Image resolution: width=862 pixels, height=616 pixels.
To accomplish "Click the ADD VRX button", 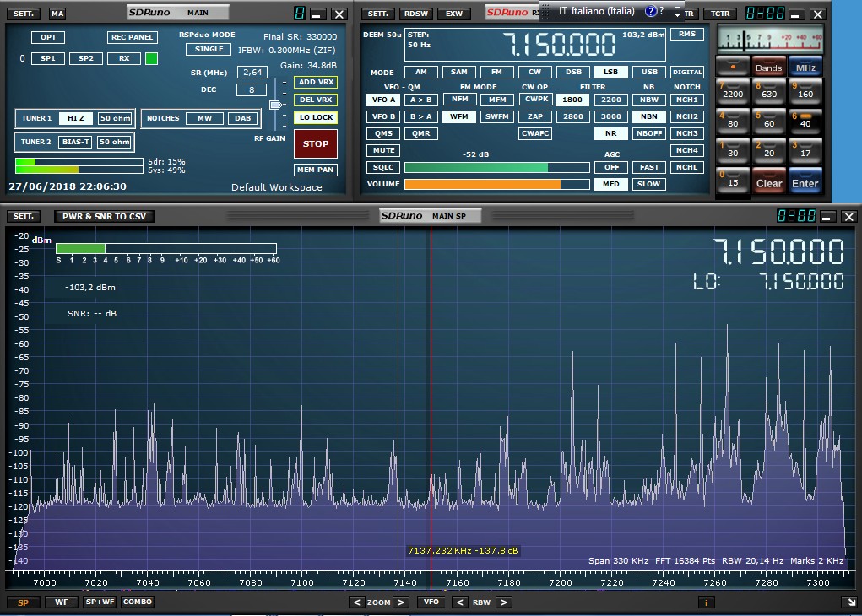I will tap(316, 83).
